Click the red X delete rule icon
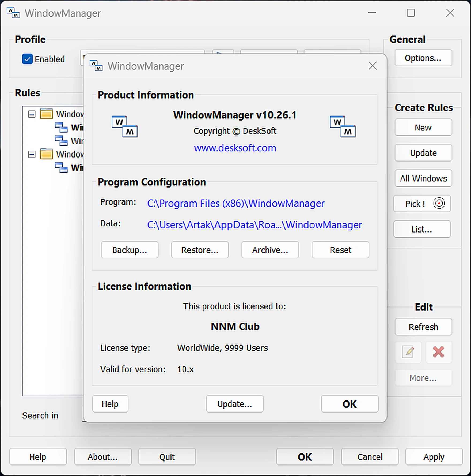 pos(438,352)
